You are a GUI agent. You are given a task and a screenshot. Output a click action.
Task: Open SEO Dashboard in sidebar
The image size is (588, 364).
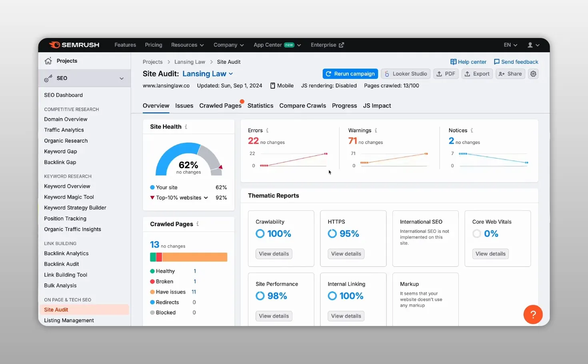pyautogui.click(x=63, y=95)
